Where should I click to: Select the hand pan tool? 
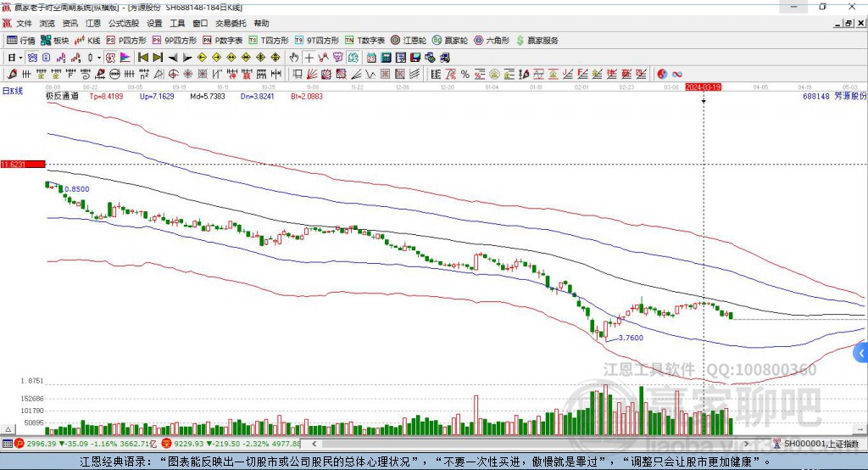pyautogui.click(x=293, y=58)
